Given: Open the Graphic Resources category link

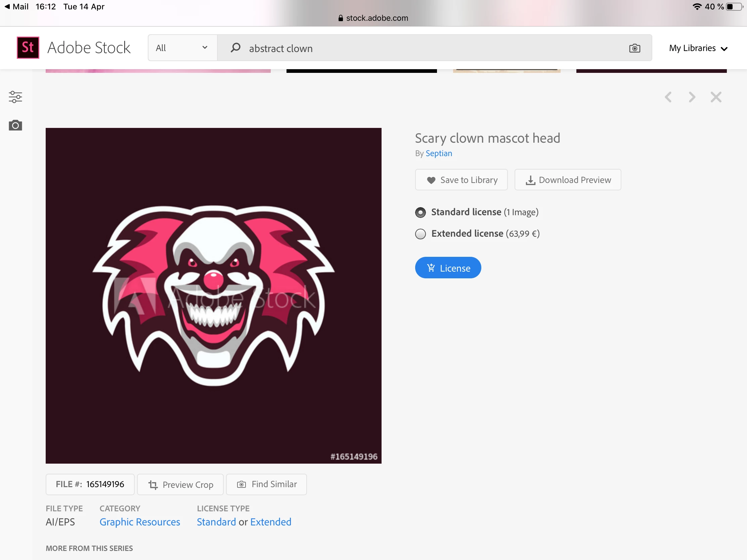Looking at the screenshot, I should tap(140, 522).
